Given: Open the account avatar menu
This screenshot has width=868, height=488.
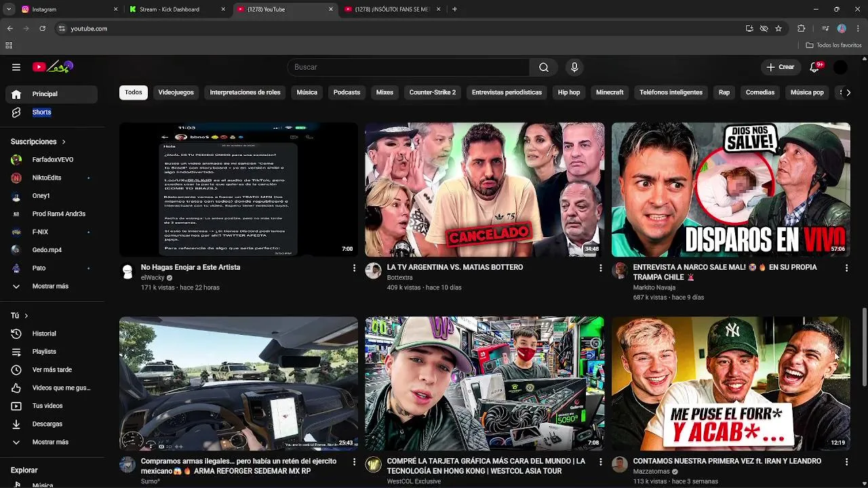Looking at the screenshot, I should point(840,67).
